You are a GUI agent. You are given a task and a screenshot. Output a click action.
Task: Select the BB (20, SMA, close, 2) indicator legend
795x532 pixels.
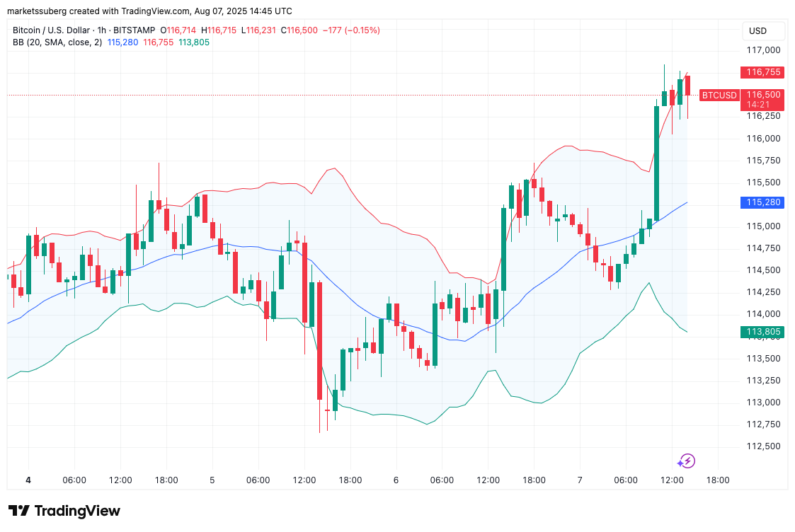coord(57,42)
